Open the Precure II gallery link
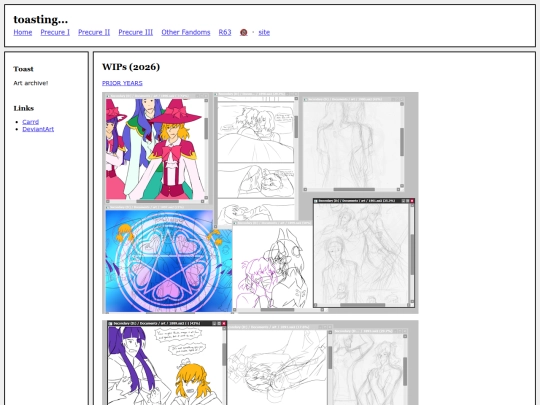Image resolution: width=540 pixels, height=405 pixels. pos(94,32)
